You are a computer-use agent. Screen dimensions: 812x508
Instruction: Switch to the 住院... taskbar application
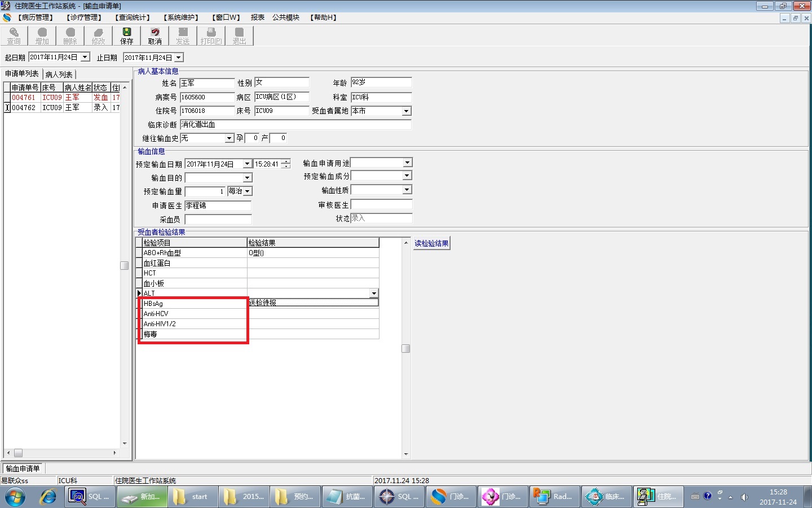pos(658,497)
